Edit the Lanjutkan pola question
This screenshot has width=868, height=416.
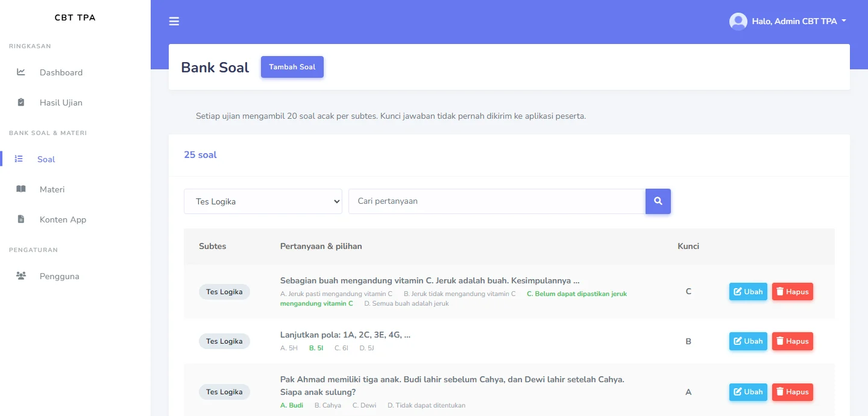748,341
